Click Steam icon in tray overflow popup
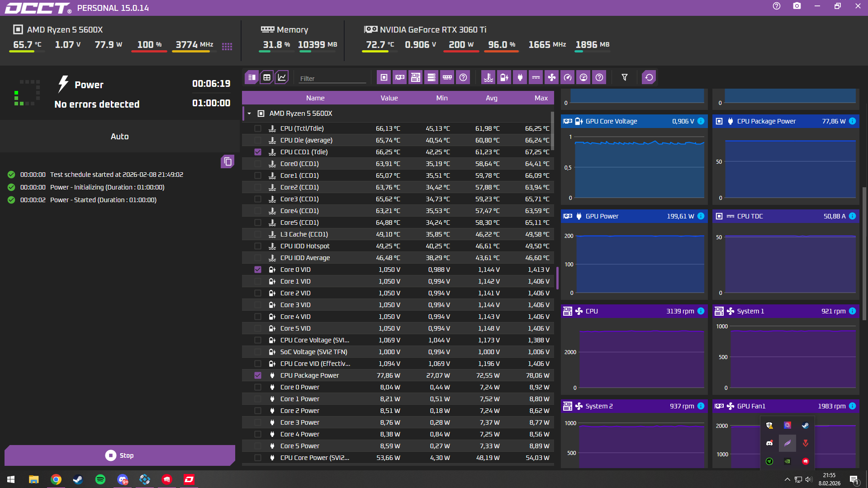Image resolution: width=868 pixels, height=488 pixels. (x=806, y=425)
